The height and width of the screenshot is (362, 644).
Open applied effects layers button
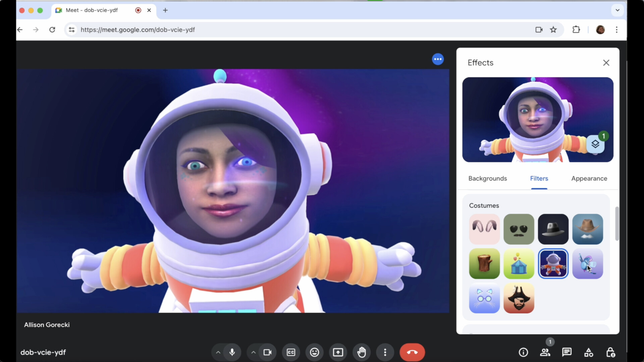click(595, 144)
